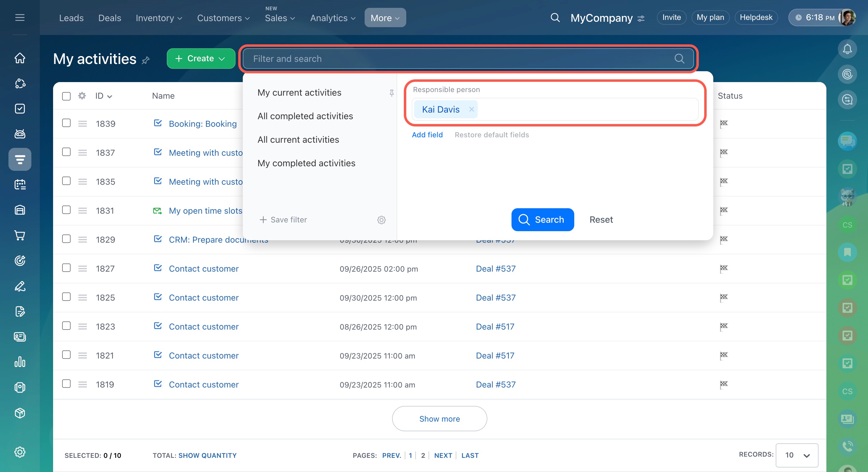This screenshot has height=472, width=868.
Task: Select All completed activities filter preset
Action: pos(305,116)
